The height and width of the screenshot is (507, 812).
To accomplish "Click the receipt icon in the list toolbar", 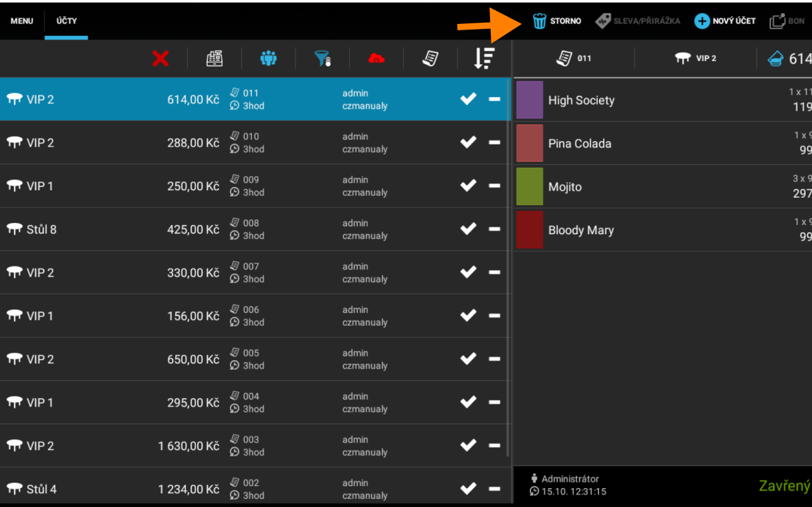I will click(x=430, y=59).
